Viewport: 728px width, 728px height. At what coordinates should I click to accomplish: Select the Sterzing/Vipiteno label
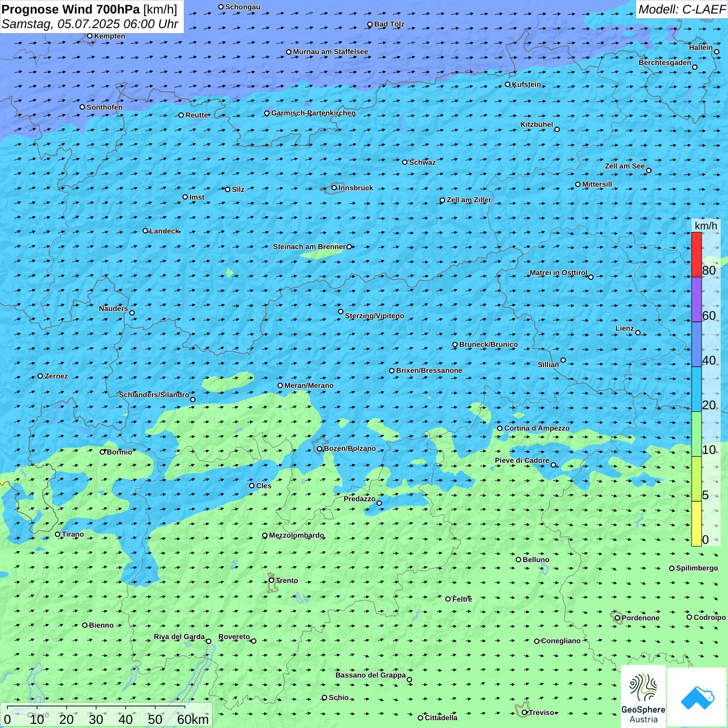click(x=374, y=316)
